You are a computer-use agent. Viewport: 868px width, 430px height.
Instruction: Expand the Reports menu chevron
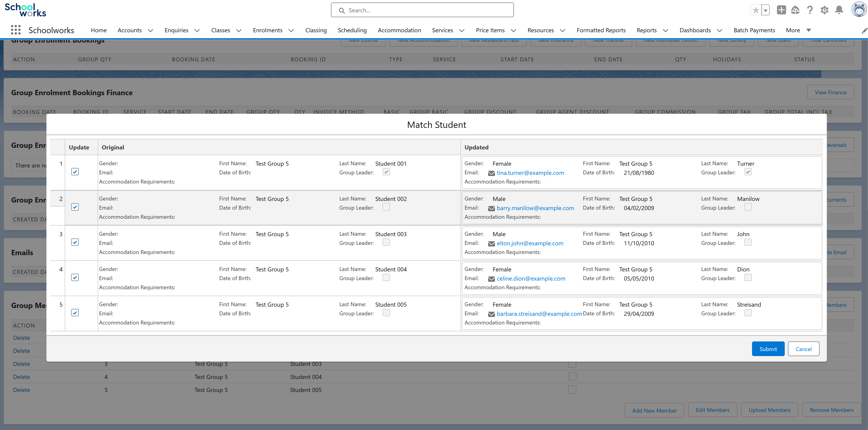(x=666, y=31)
